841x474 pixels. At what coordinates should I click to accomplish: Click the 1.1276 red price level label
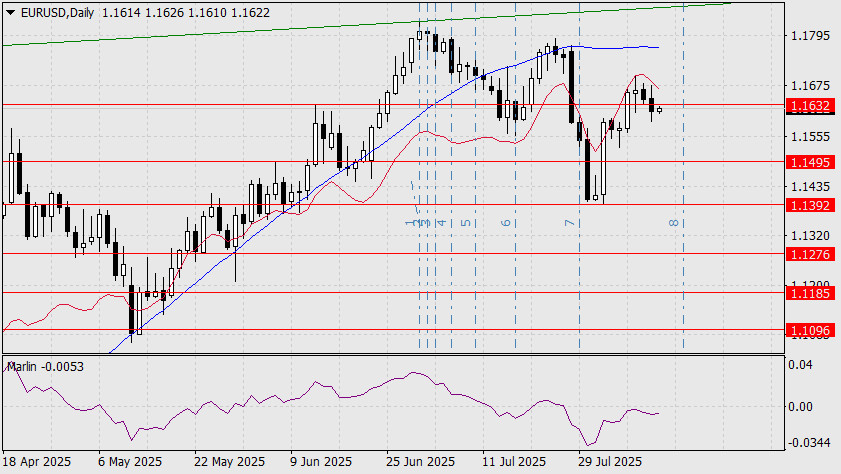click(x=810, y=254)
